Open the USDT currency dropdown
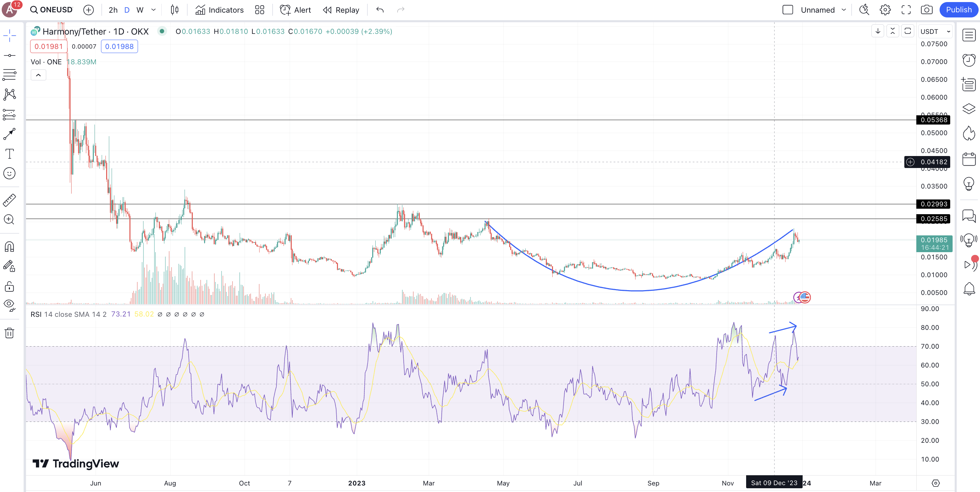The width and height of the screenshot is (980, 492). click(935, 31)
